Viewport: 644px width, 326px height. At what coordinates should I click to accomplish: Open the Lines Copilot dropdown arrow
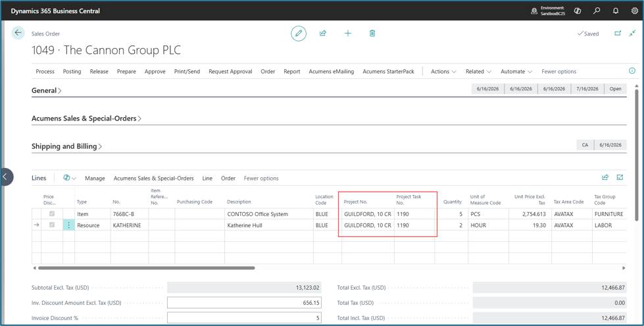74,178
